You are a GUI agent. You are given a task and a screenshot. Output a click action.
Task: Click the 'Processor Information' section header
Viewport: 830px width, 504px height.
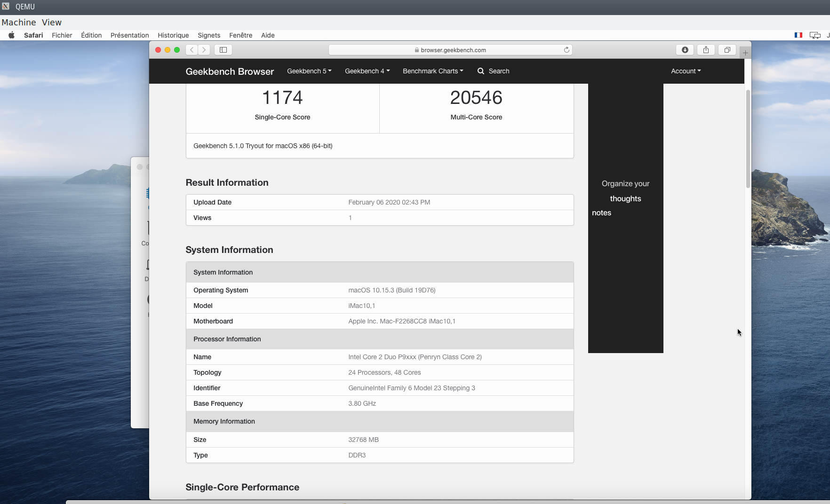(x=380, y=339)
